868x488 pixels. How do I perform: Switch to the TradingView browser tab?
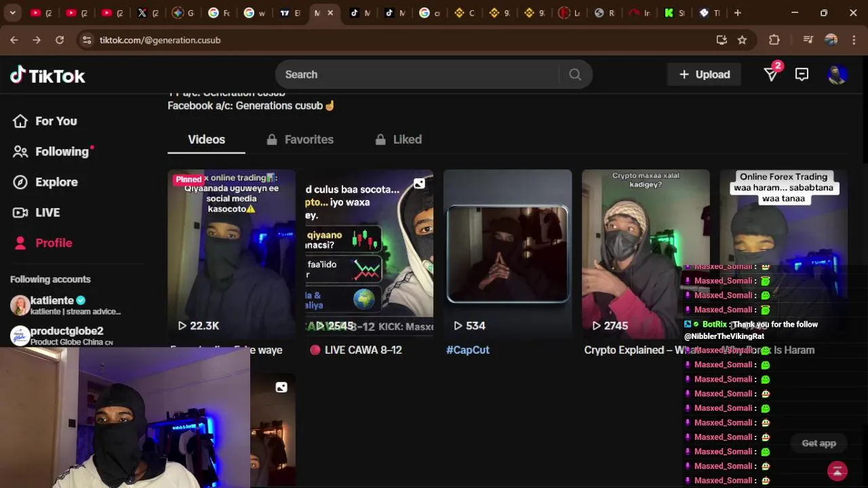290,13
